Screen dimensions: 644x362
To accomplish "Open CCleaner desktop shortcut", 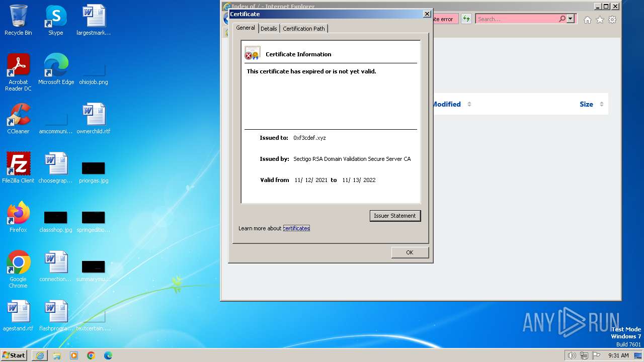I will (x=18, y=119).
